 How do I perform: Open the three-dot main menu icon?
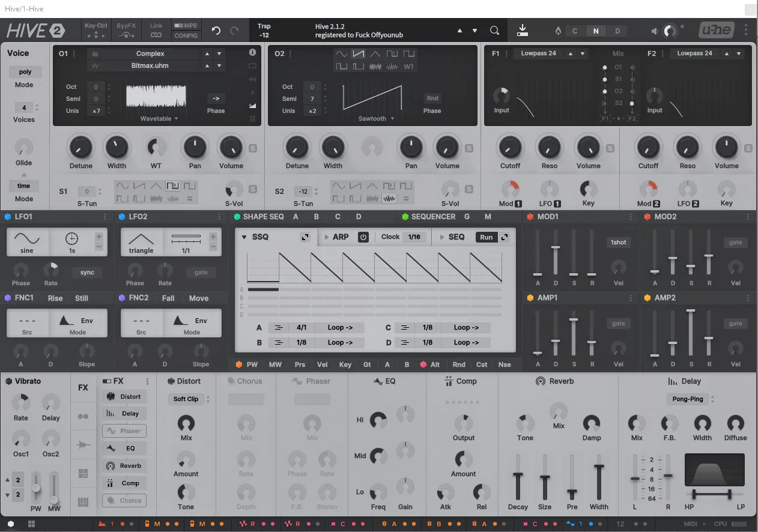tap(746, 30)
